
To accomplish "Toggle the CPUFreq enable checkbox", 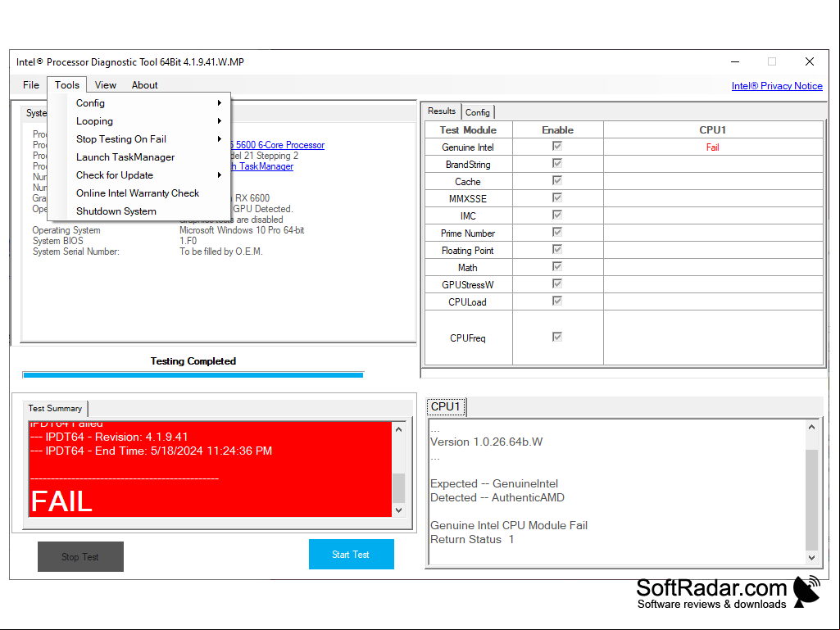I will (x=557, y=337).
